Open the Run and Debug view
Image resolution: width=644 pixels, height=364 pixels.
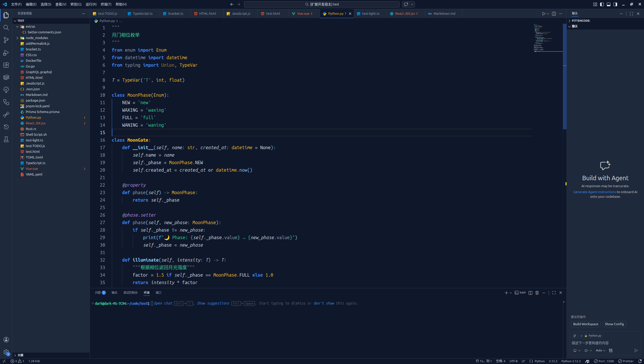click(6, 53)
